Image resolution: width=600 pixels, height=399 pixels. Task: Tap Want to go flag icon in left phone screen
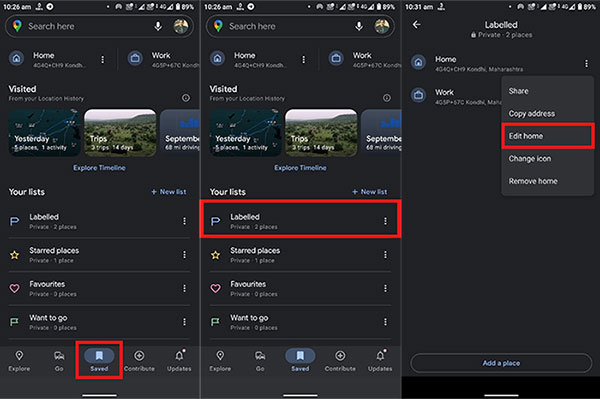coord(15,322)
